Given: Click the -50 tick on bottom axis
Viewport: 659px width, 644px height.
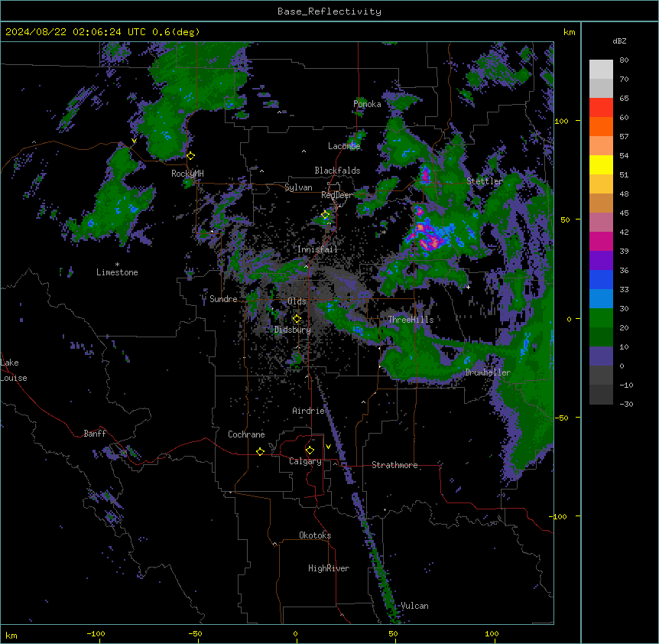Looking at the screenshot, I should (195, 633).
